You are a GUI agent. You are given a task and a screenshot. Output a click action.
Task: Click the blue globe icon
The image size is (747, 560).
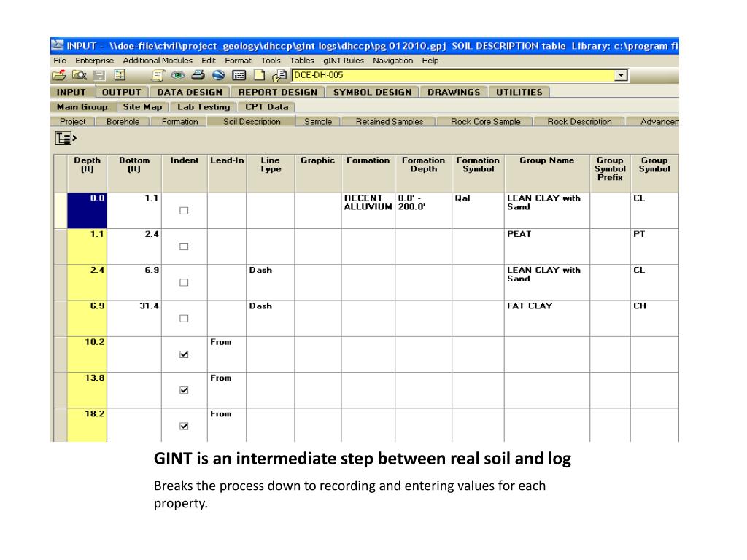[x=218, y=75]
